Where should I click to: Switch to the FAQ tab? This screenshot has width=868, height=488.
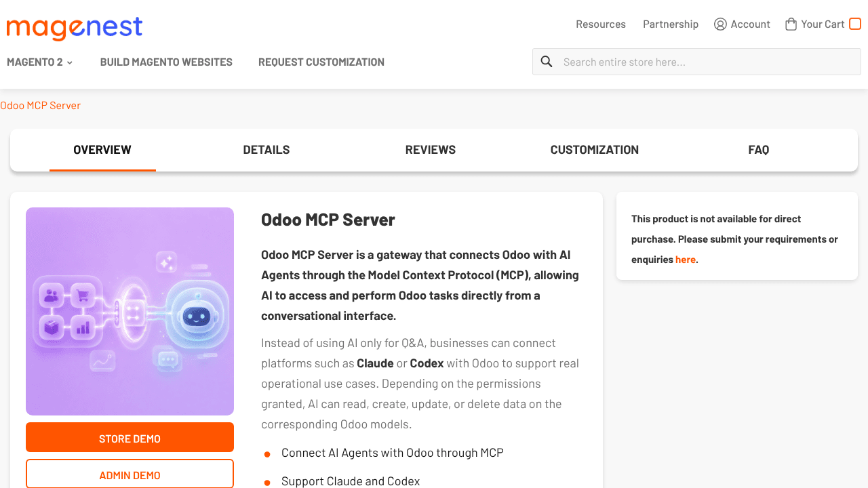(759, 150)
